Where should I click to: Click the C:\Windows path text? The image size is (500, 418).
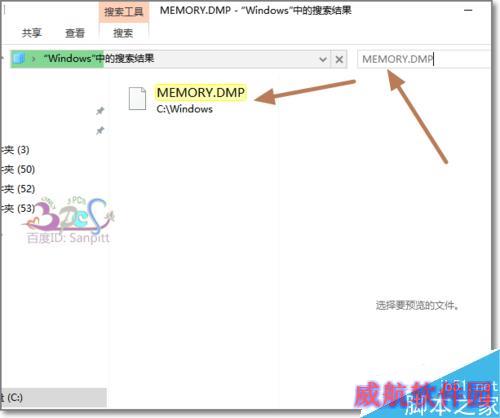185,109
